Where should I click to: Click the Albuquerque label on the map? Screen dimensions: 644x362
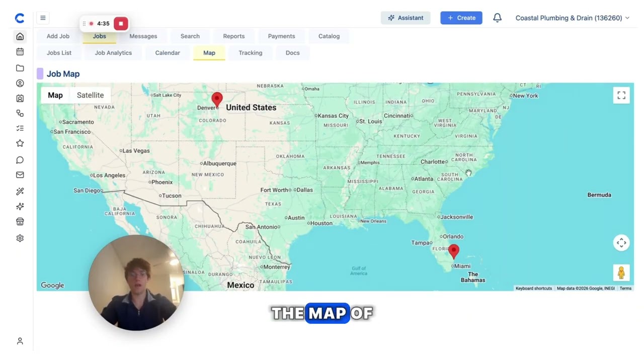(220, 163)
